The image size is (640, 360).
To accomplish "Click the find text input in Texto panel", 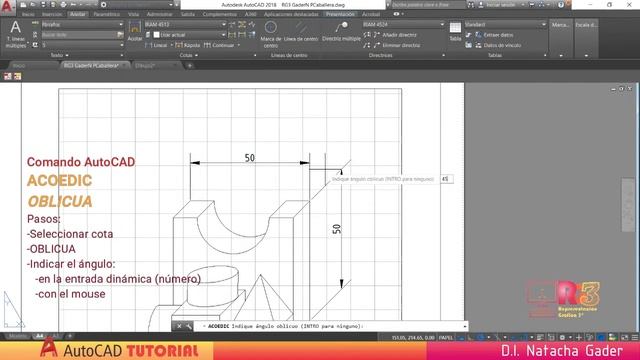I will click(79, 35).
